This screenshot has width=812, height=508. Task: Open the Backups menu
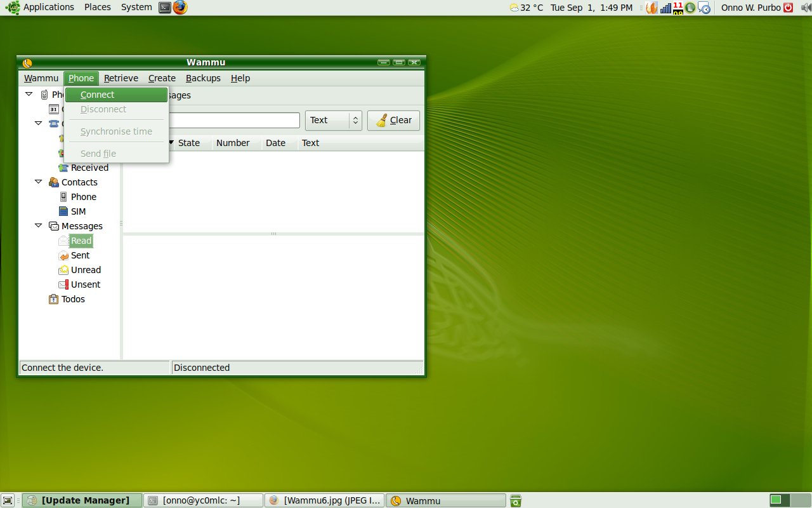point(203,78)
